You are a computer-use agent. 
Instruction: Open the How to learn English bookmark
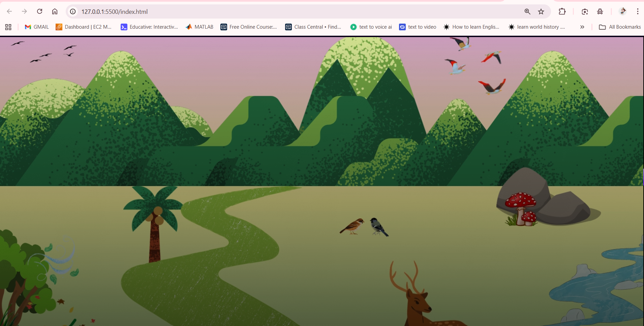[x=471, y=27]
